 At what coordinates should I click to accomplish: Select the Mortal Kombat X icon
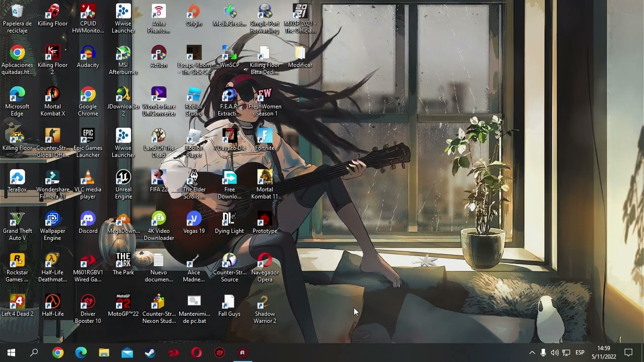click(52, 102)
